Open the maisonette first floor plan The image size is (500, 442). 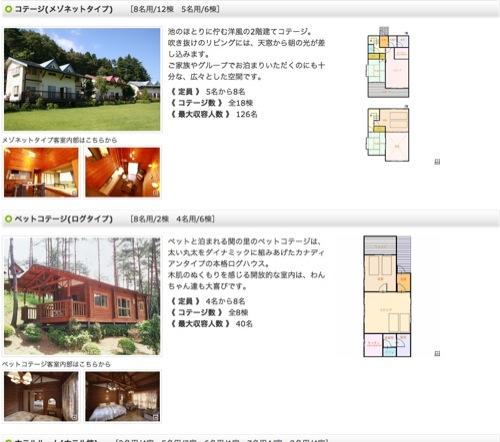coord(388,62)
